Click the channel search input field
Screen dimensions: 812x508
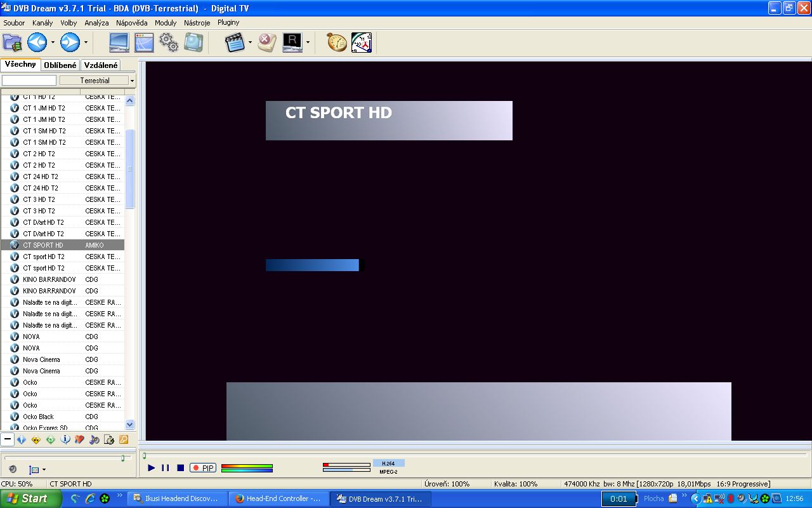(29, 81)
